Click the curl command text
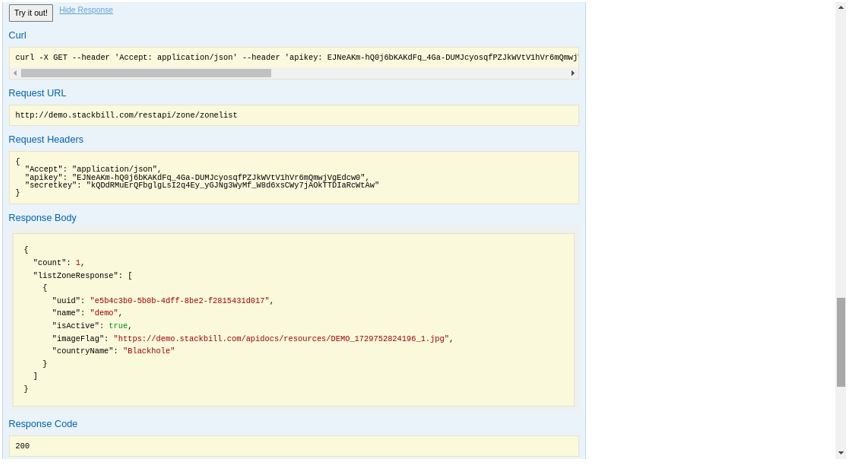849x466 pixels. pyautogui.click(x=296, y=57)
